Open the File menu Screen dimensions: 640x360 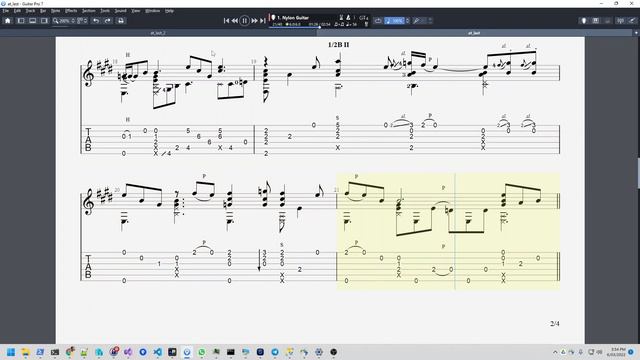click(6, 11)
